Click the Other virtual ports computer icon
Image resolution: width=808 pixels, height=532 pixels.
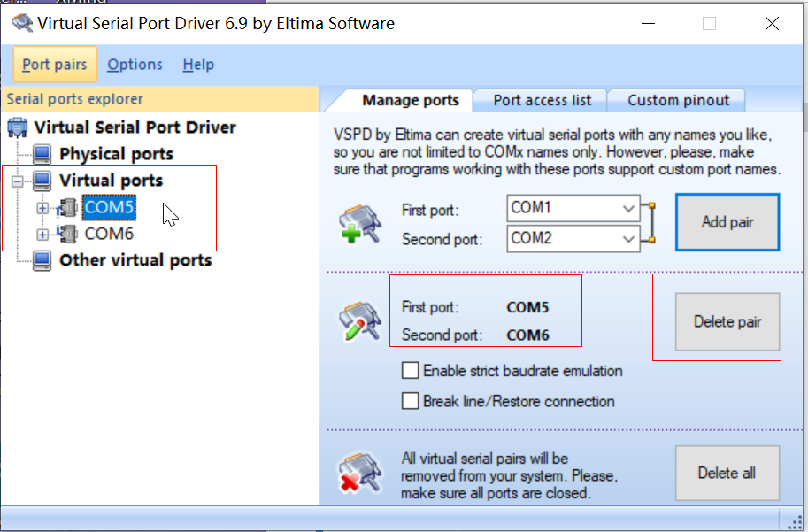pyautogui.click(x=42, y=260)
